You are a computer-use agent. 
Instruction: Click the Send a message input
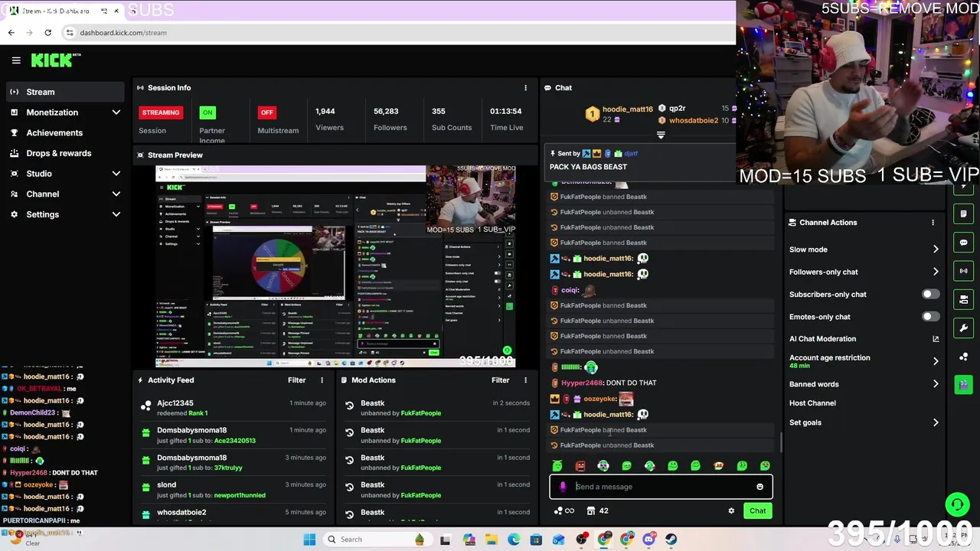[x=661, y=487]
